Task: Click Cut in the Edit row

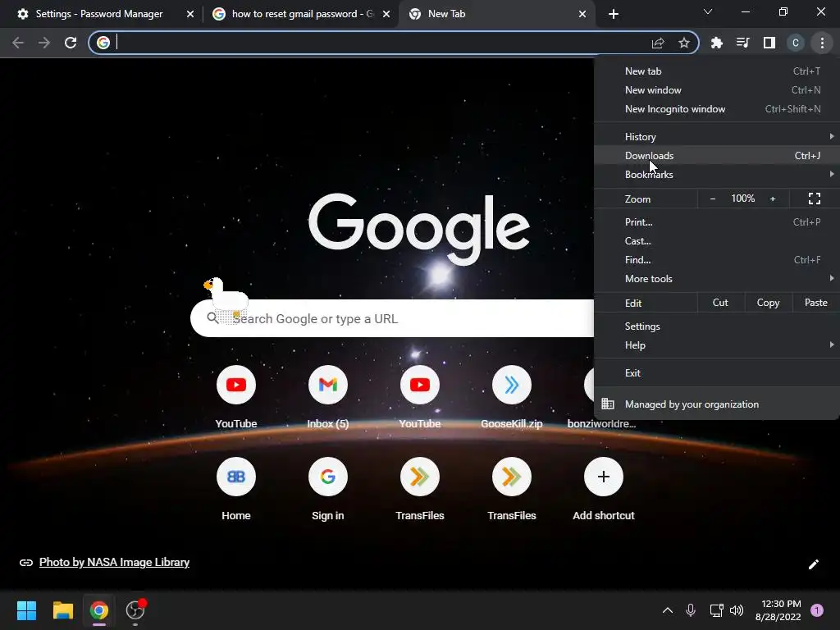Action: [720, 303]
